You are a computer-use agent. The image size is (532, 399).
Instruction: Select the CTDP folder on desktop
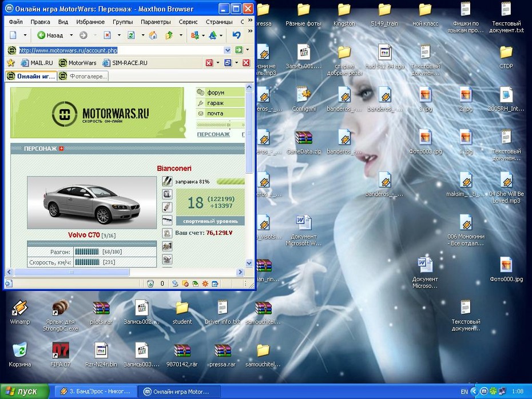tap(506, 57)
